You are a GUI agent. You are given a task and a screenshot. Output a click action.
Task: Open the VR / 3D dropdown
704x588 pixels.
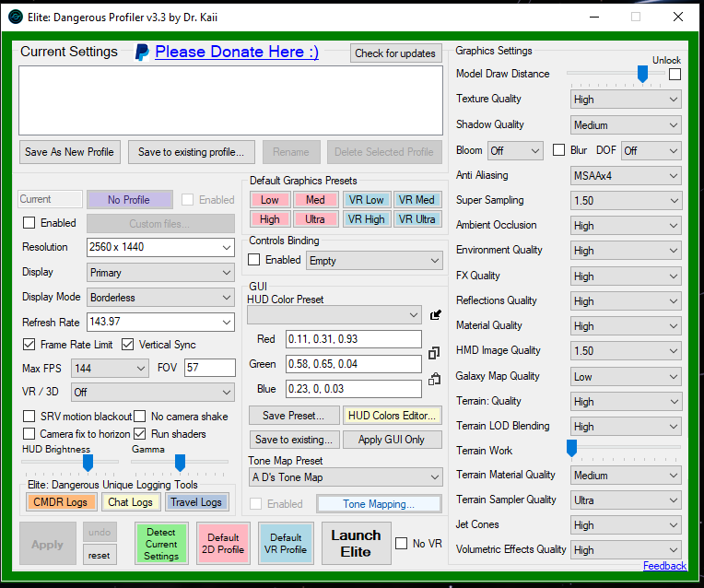153,392
